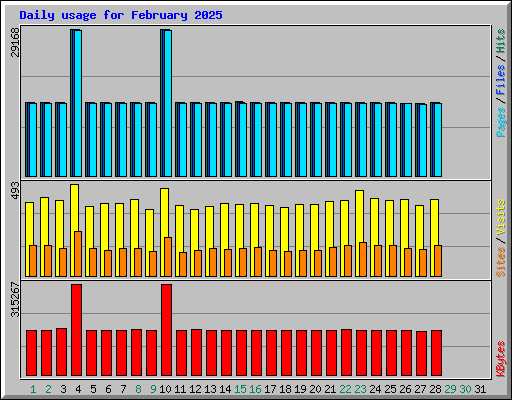512x400 pixels.
Task: Click day 19 on the date axis
Action: (300, 389)
